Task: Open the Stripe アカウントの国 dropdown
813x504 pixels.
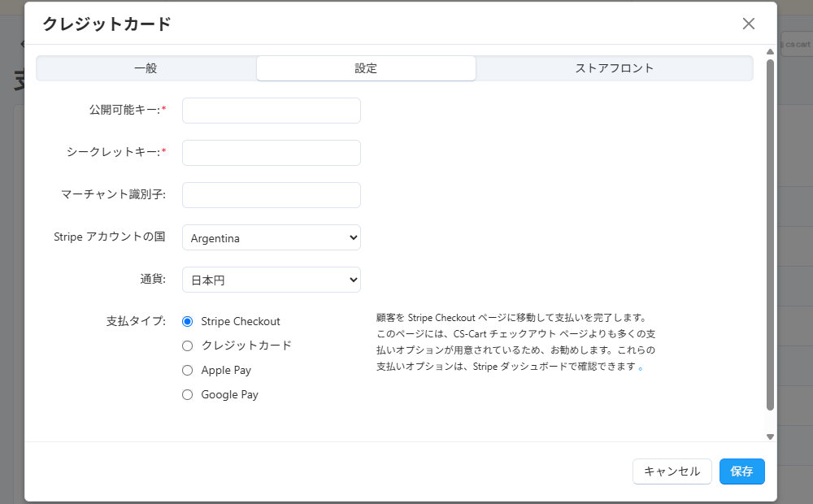Action: (271, 238)
